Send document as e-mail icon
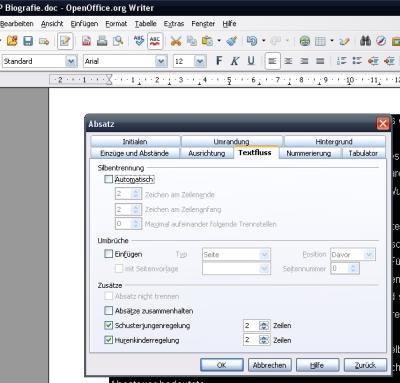 tap(44, 41)
